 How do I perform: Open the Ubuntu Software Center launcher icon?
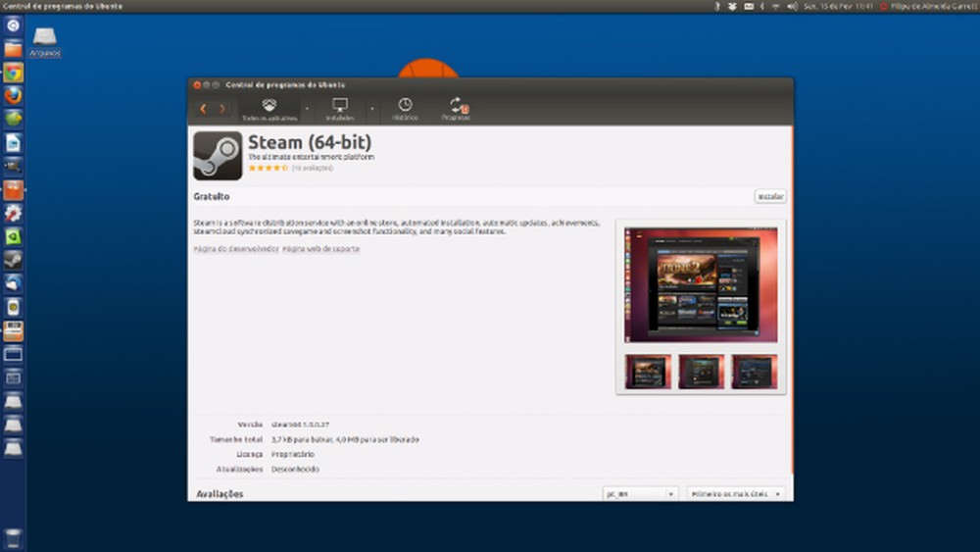click(13, 190)
